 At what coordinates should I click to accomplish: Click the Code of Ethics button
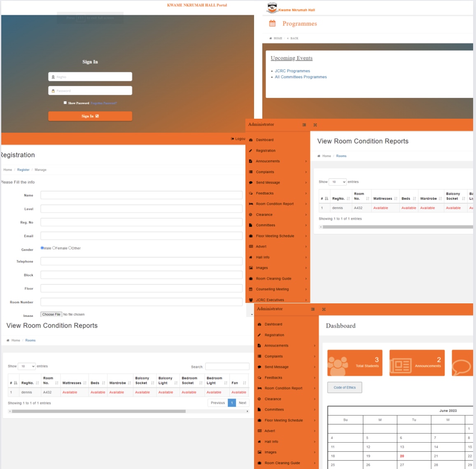[345, 387]
